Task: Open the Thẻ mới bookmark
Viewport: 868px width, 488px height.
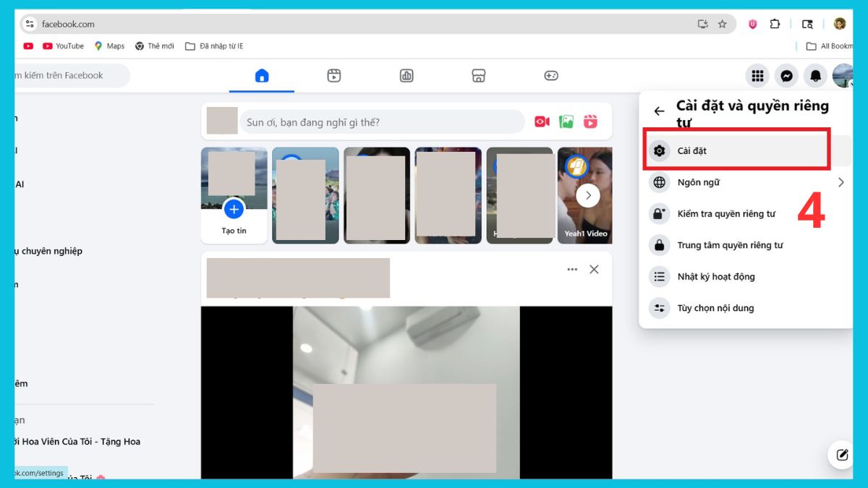Action: coord(155,46)
